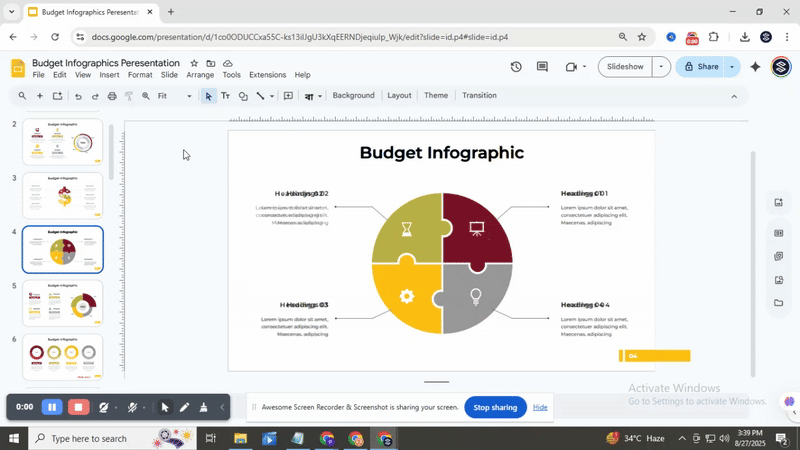Toggle the recorder microphone mute icon
This screenshot has height=450, width=800.
[132, 407]
